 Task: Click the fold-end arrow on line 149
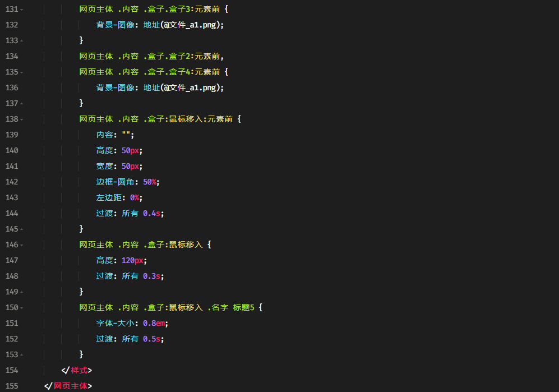[x=22, y=292]
